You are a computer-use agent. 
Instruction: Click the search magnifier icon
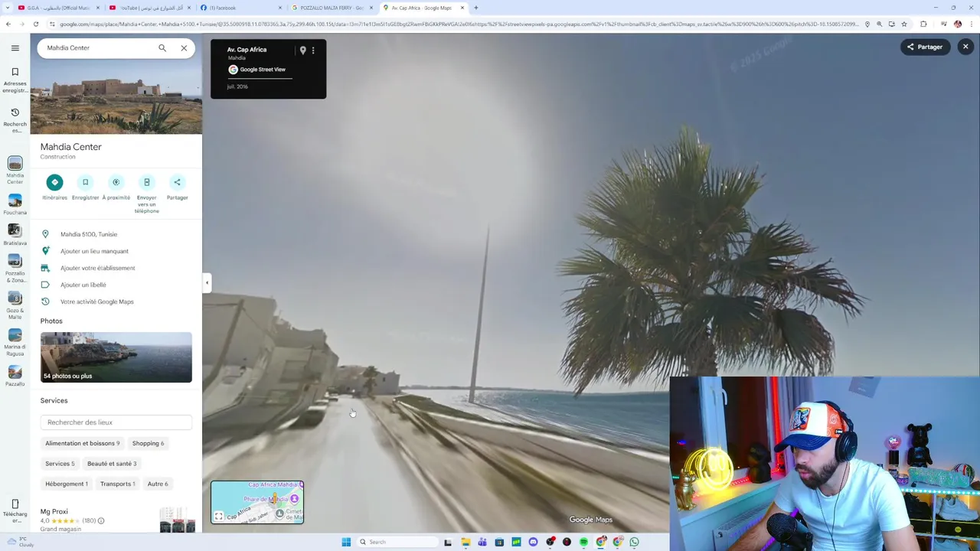(x=162, y=47)
